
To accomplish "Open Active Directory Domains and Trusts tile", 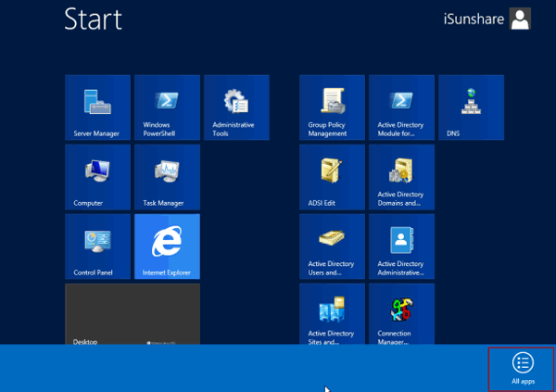I will click(x=401, y=177).
